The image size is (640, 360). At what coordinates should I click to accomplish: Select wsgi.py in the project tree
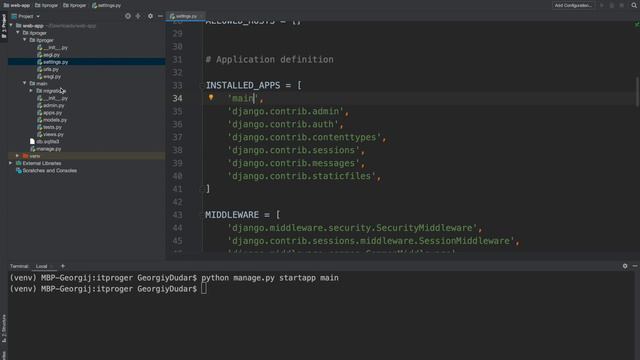click(x=49, y=76)
